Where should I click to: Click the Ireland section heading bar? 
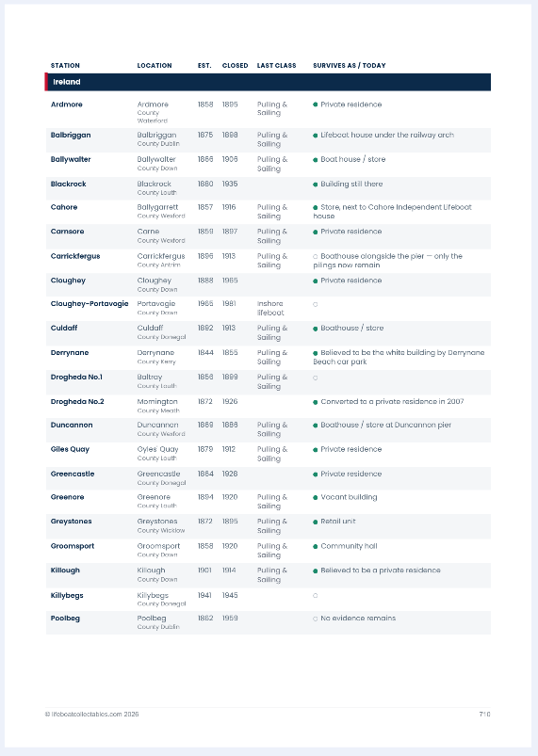[x=268, y=82]
